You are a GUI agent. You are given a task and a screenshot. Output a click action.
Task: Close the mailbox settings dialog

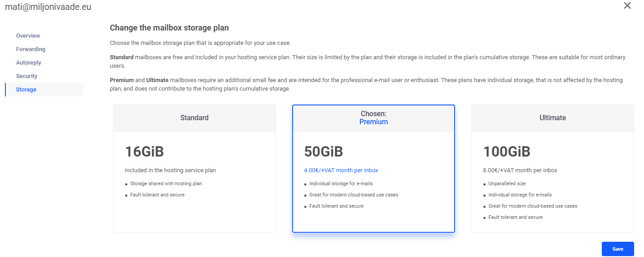(627, 6)
